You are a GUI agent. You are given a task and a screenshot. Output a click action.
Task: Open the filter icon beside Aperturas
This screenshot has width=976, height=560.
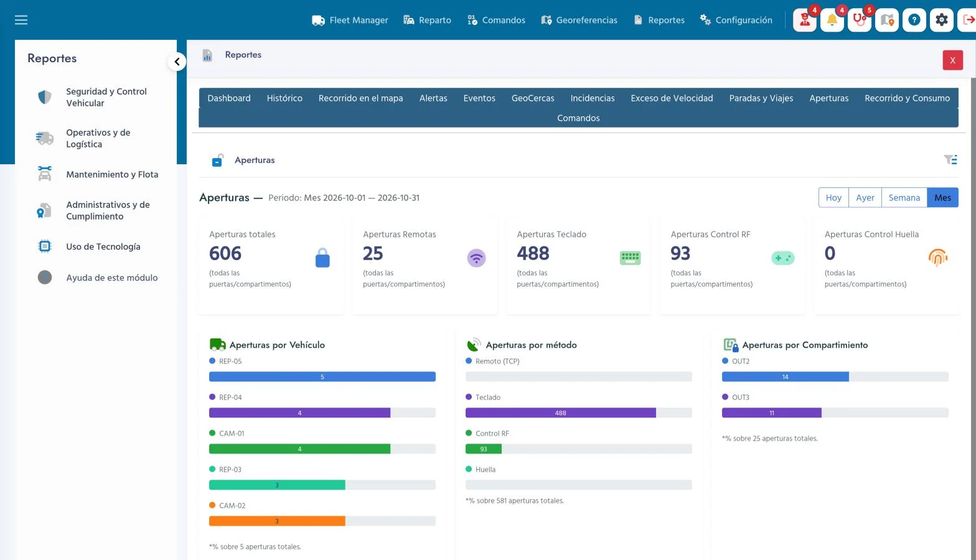(950, 160)
